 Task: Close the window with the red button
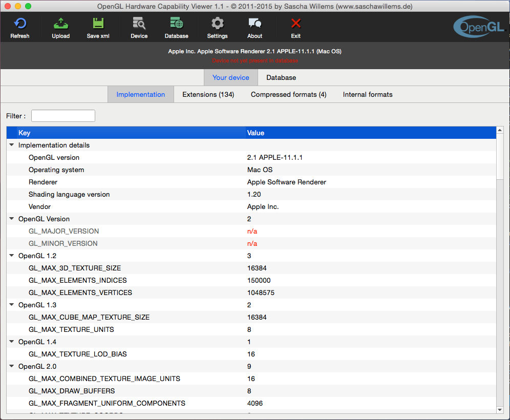tap(8, 6)
